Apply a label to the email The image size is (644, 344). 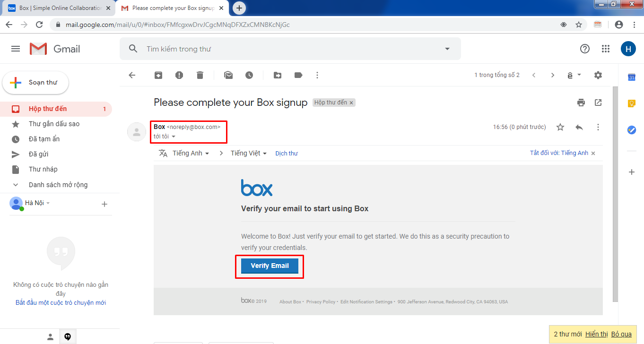298,75
